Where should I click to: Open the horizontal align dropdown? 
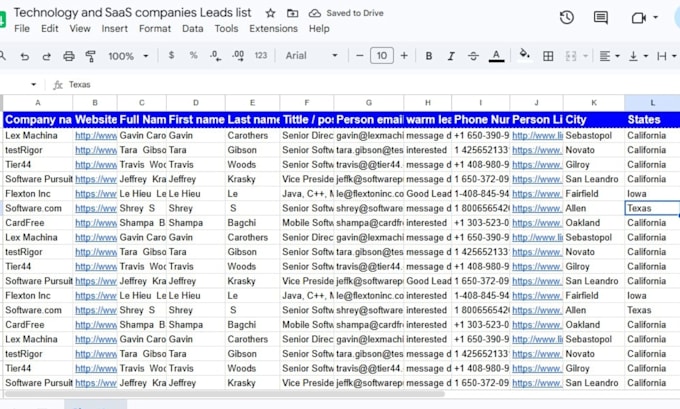click(x=609, y=56)
